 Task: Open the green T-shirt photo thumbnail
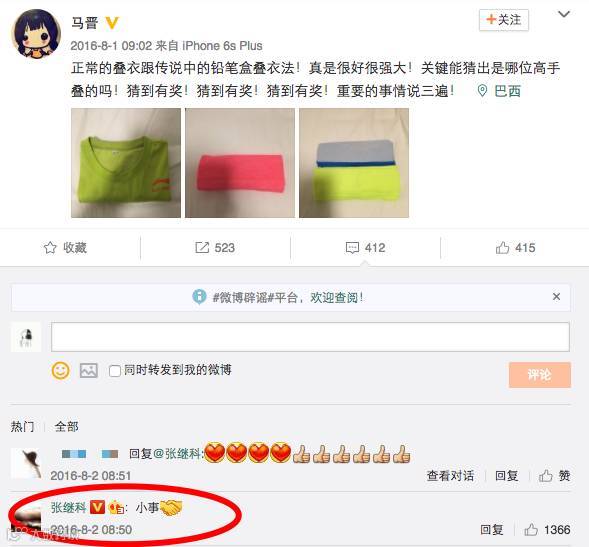126,163
